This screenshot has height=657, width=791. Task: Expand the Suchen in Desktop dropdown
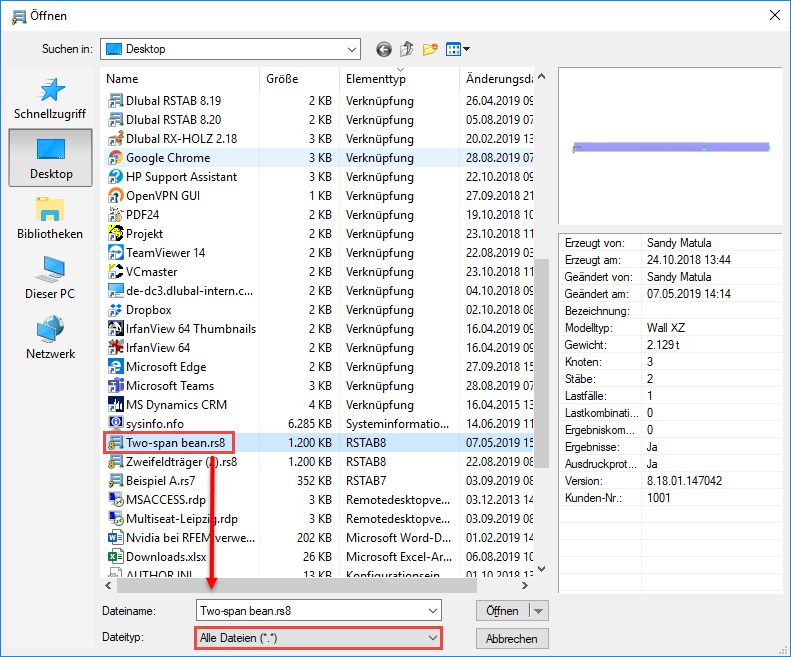coord(352,49)
